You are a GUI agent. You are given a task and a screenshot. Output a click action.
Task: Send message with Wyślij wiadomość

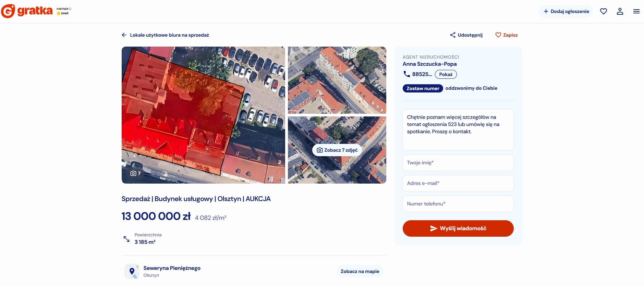tap(458, 228)
